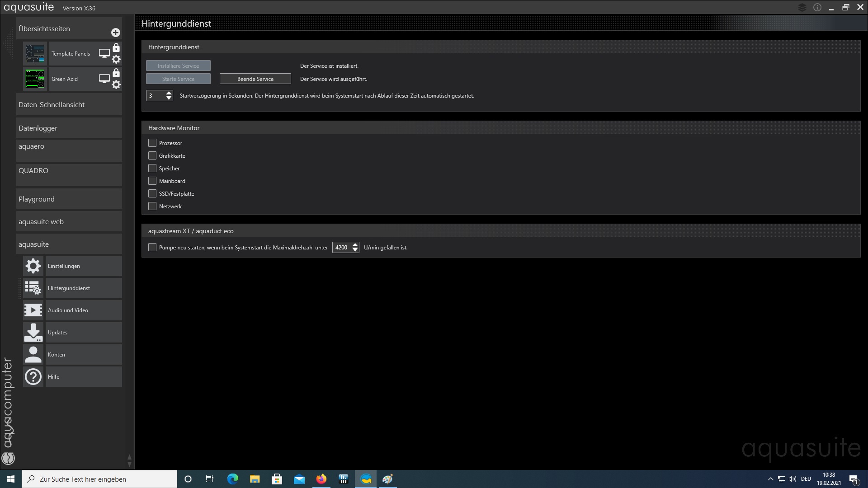Open the Konten user icon
This screenshot has width=868, height=488.
(33, 355)
